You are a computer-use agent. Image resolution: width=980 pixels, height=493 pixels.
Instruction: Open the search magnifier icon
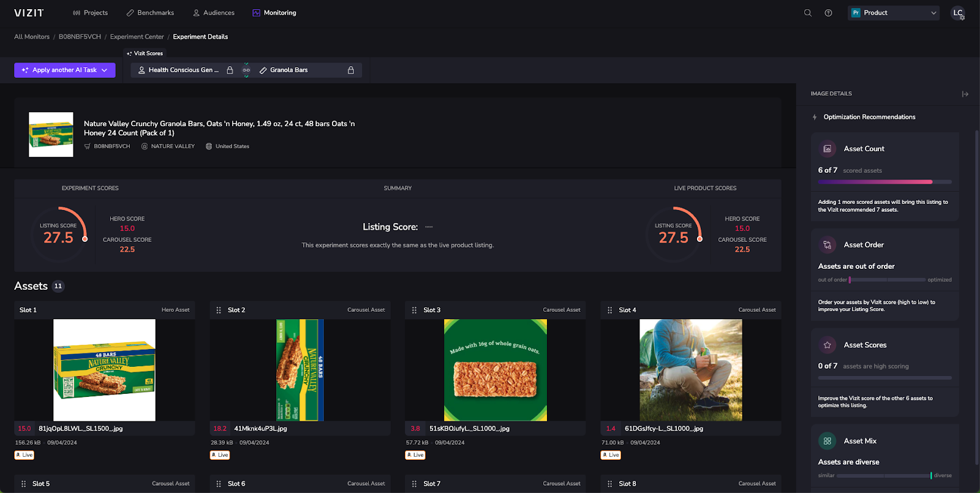[808, 13]
